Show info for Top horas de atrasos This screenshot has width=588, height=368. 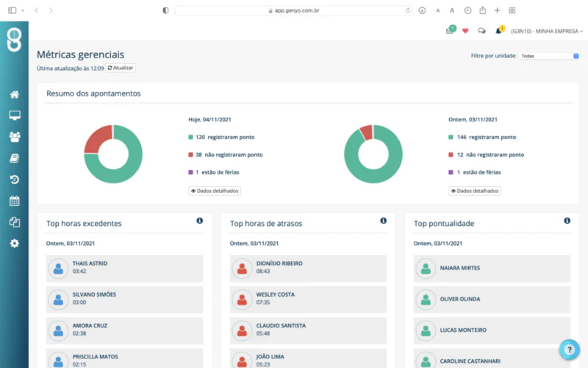[x=383, y=220]
